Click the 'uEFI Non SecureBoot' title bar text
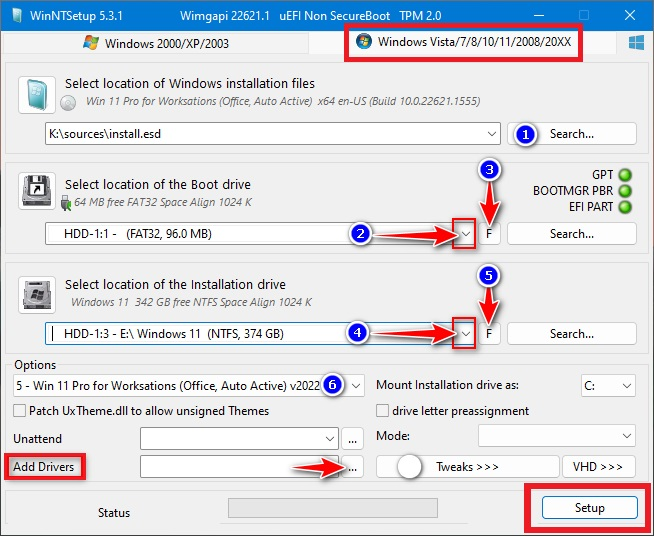Viewport: 654px width, 536px height. point(335,16)
